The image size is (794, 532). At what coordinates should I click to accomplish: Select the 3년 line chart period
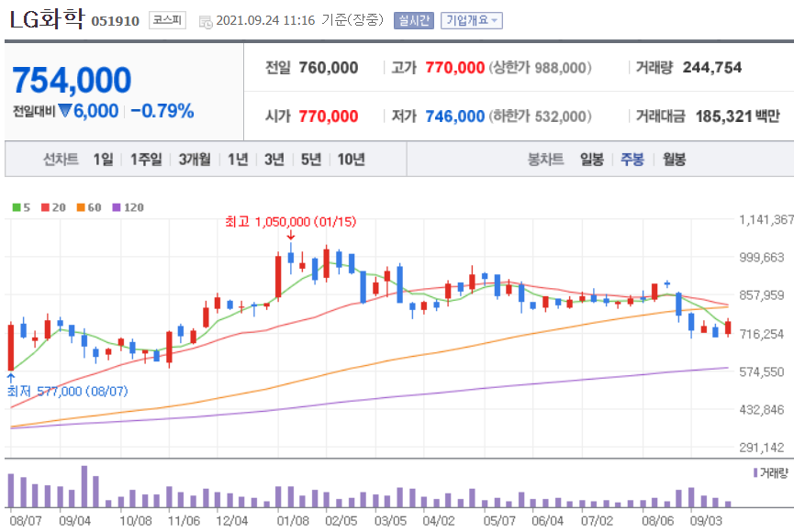(274, 160)
